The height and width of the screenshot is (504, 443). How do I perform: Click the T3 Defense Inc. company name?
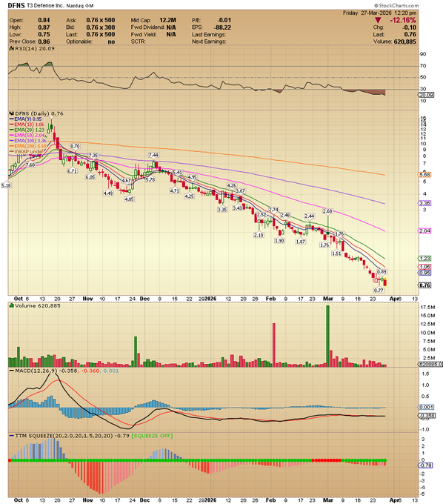[46, 6]
